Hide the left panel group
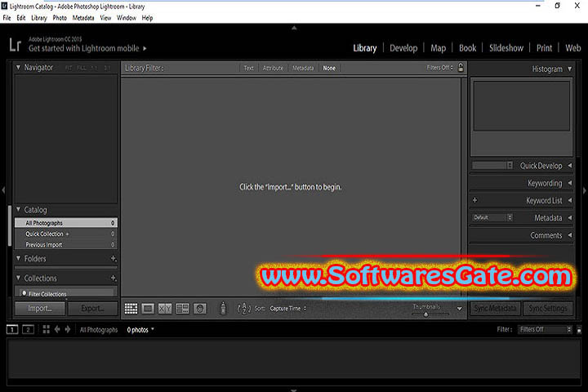The image size is (588, 392). tap(3, 190)
